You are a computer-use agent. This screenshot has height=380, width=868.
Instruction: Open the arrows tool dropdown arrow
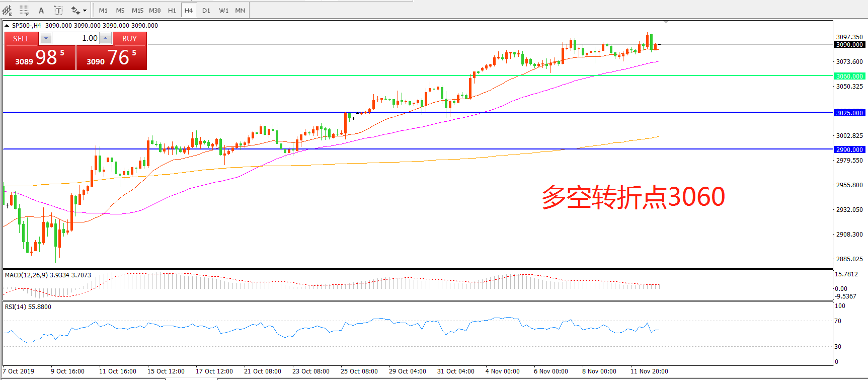click(85, 11)
